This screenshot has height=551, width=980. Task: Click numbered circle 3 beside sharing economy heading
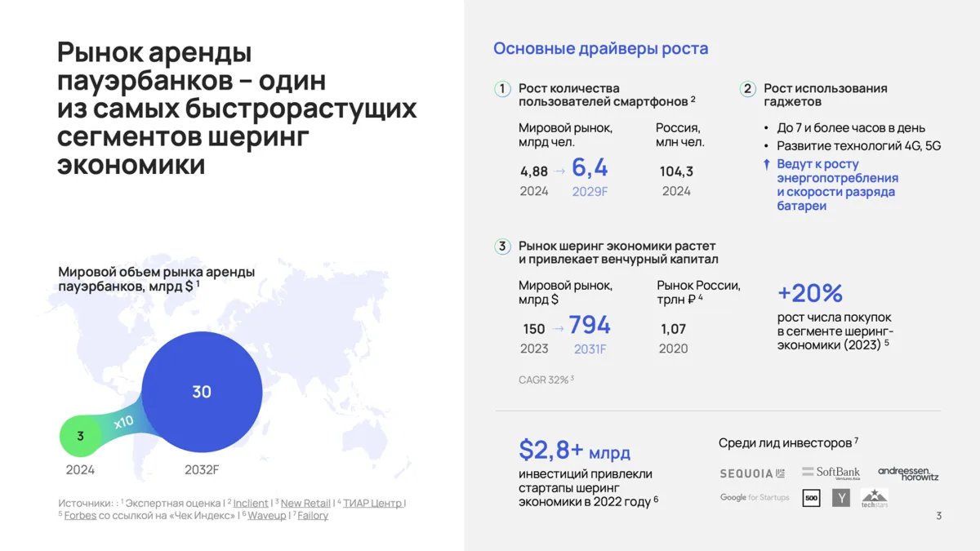[502, 247]
